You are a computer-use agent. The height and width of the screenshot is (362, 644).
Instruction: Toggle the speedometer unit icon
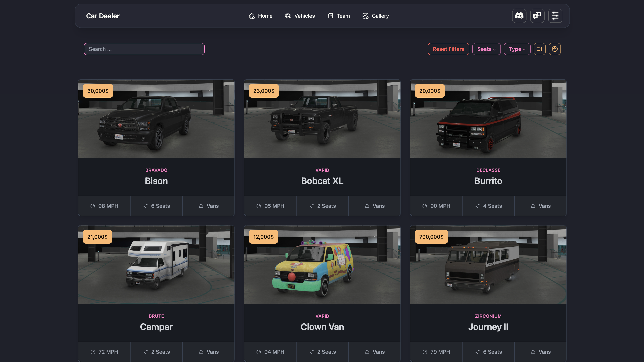(555, 49)
